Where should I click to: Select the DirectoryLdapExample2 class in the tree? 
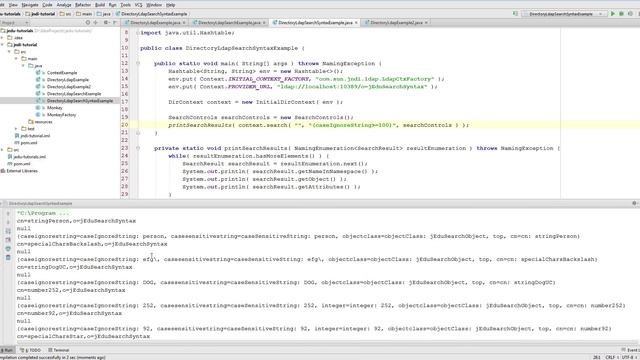[x=69, y=87]
